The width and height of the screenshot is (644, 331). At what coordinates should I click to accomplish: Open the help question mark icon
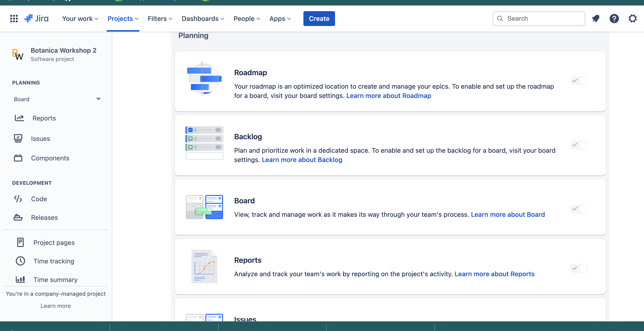coord(614,19)
